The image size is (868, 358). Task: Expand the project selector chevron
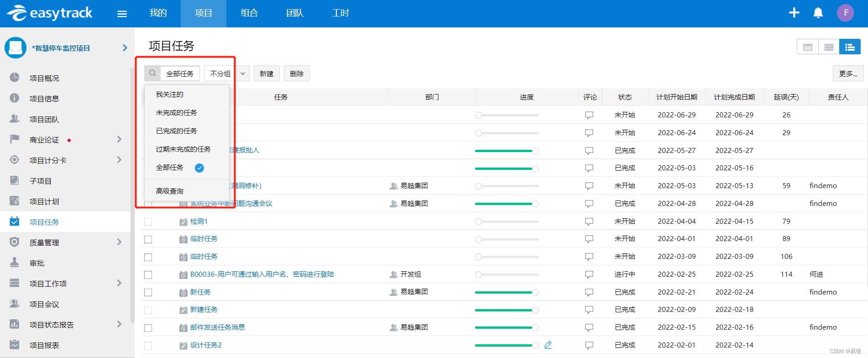click(x=125, y=47)
